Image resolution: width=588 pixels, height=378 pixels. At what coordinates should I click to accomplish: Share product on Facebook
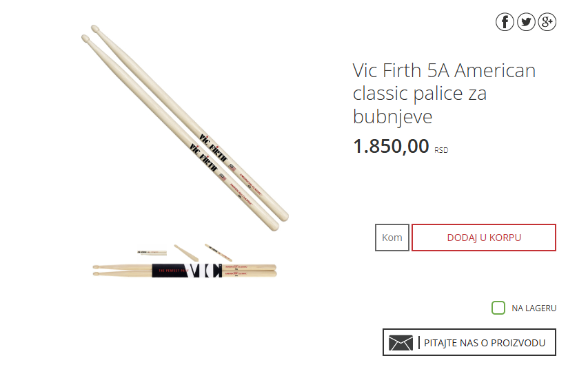(x=505, y=22)
